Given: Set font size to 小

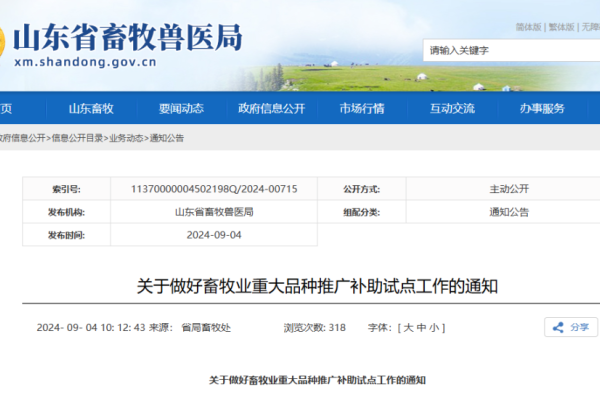Looking at the screenshot, I should tap(434, 328).
